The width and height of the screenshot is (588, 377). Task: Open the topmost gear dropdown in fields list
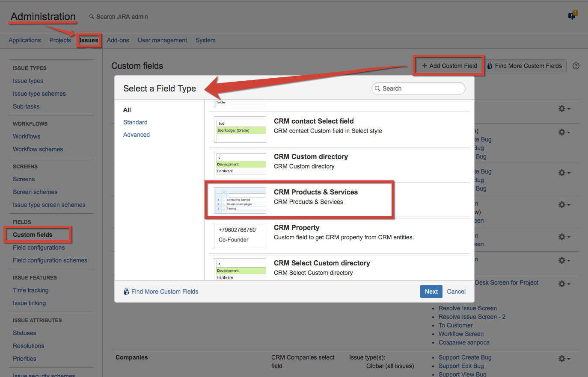[564, 109]
